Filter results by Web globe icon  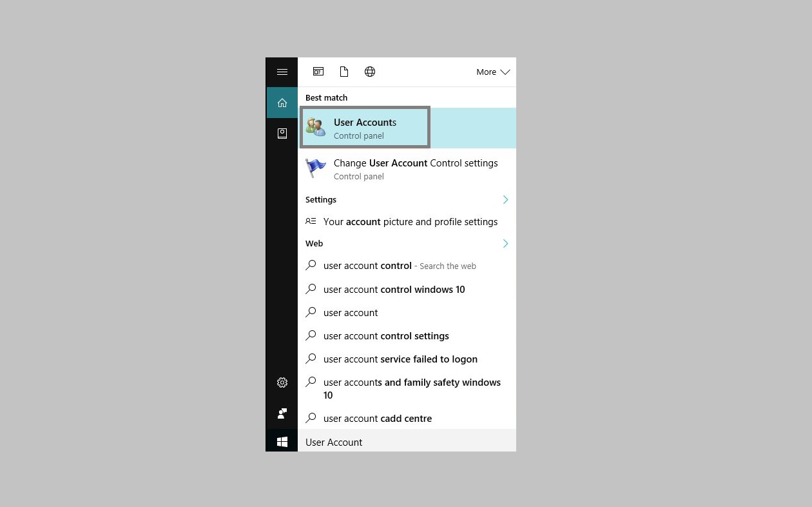coord(370,72)
